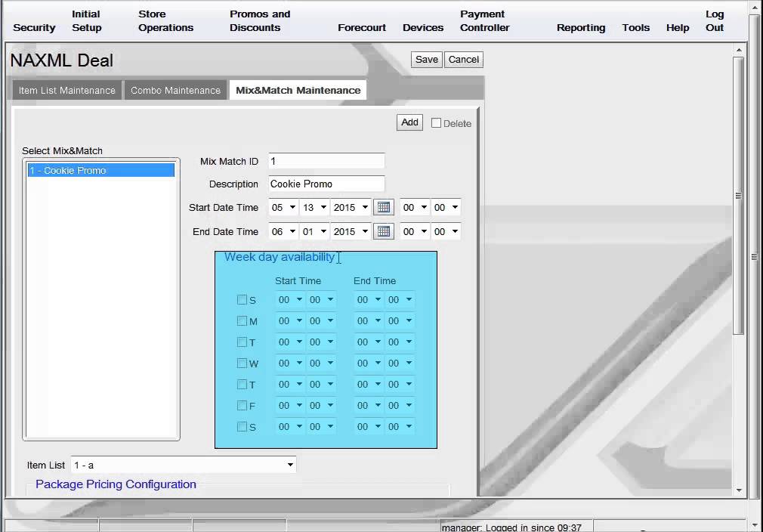Select the Mix&Match Maintenance tab
The width and height of the screenshot is (763, 532).
(x=298, y=91)
